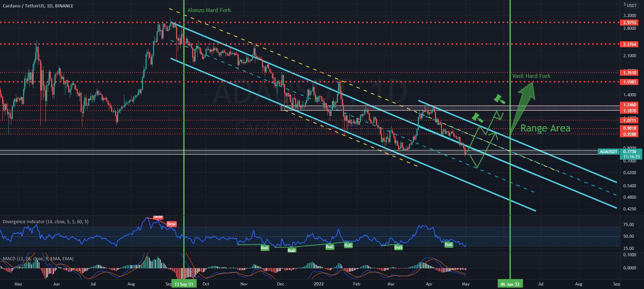644x289 pixels.
Task: Click the 1.5983 red price label
Action: tap(630, 82)
